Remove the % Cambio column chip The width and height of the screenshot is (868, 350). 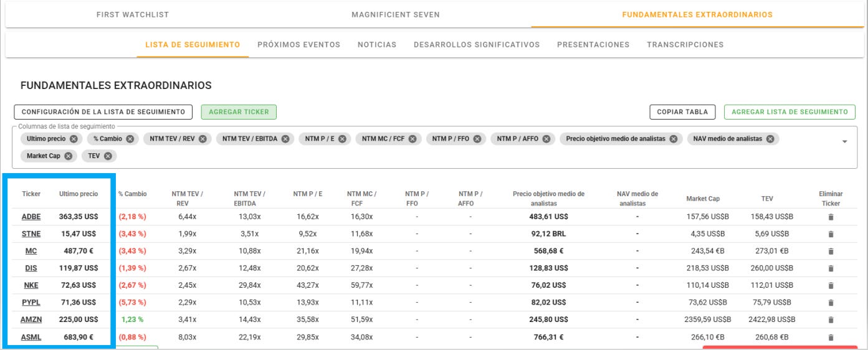point(130,139)
